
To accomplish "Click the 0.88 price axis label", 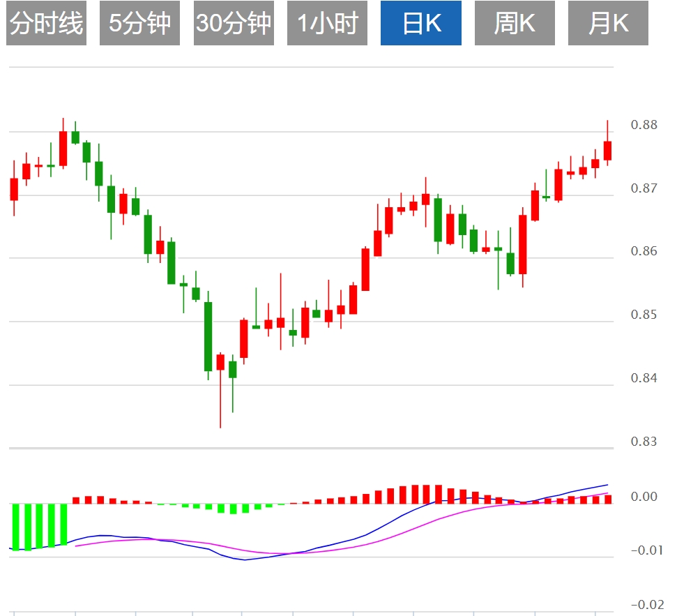I will pos(645,125).
